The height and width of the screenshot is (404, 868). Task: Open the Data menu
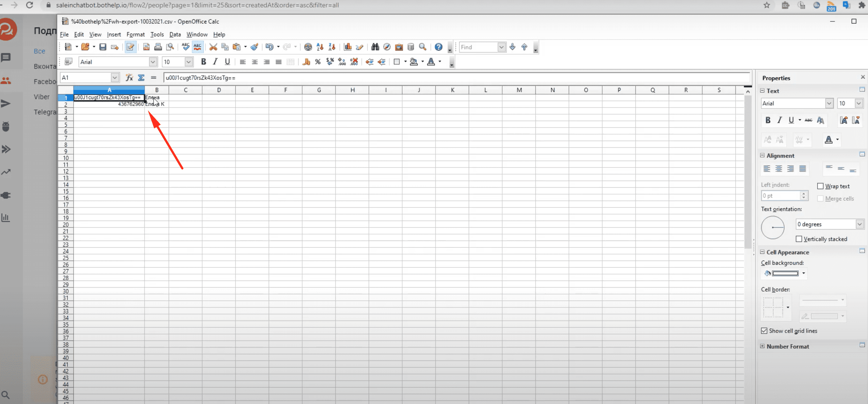175,35
